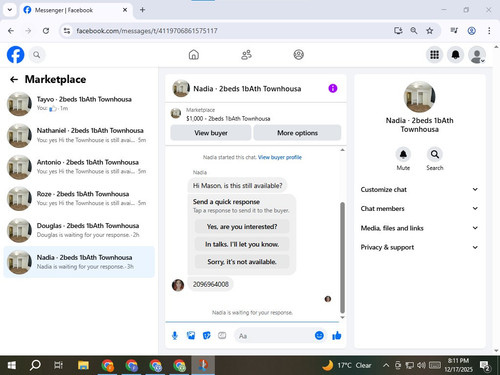Open Chrome profile icon
The width and height of the screenshot is (500, 375).
[x=471, y=31]
